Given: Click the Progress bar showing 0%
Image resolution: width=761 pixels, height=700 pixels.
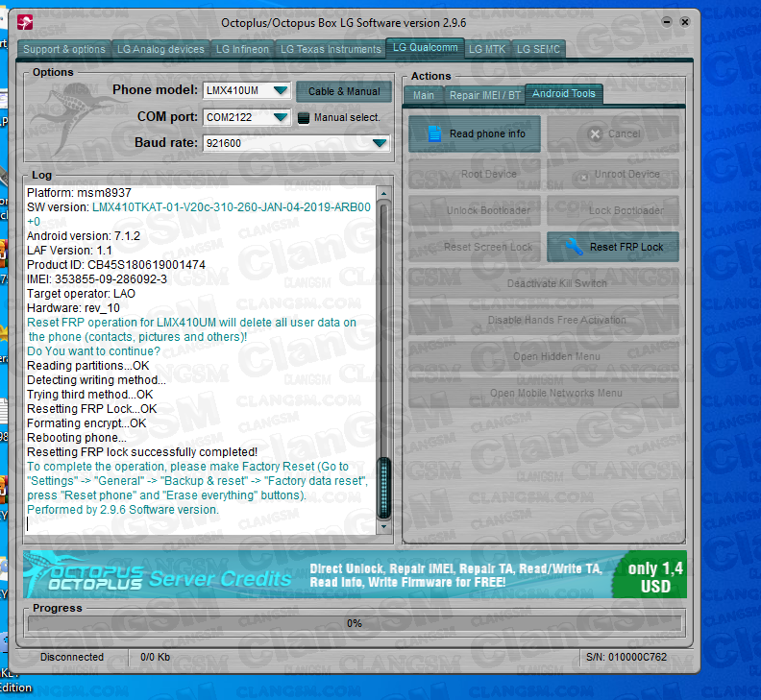Looking at the screenshot, I should click(355, 623).
